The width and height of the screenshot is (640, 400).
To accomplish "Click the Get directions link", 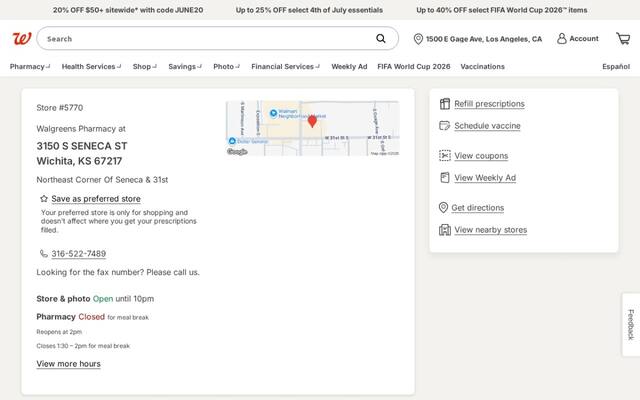I will 478,208.
